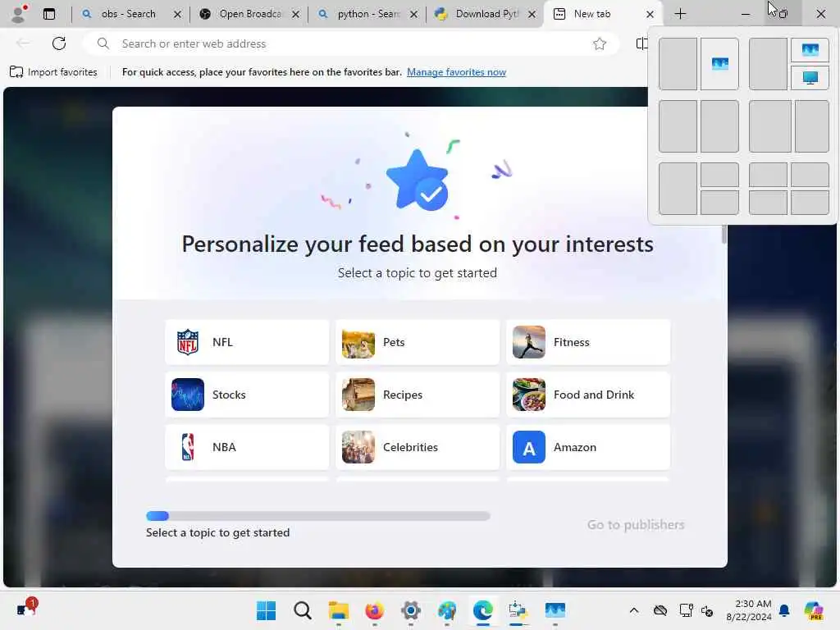Click the restore window snap button

click(x=783, y=14)
